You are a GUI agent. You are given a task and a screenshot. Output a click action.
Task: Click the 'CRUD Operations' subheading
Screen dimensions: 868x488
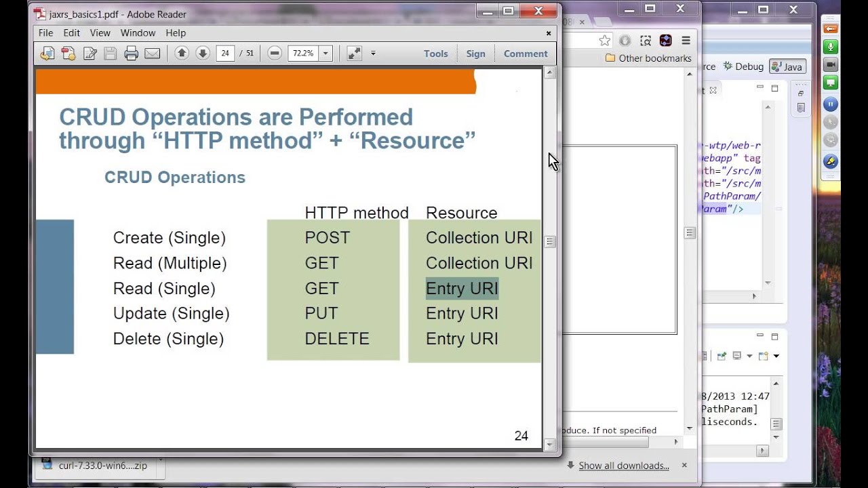click(175, 178)
